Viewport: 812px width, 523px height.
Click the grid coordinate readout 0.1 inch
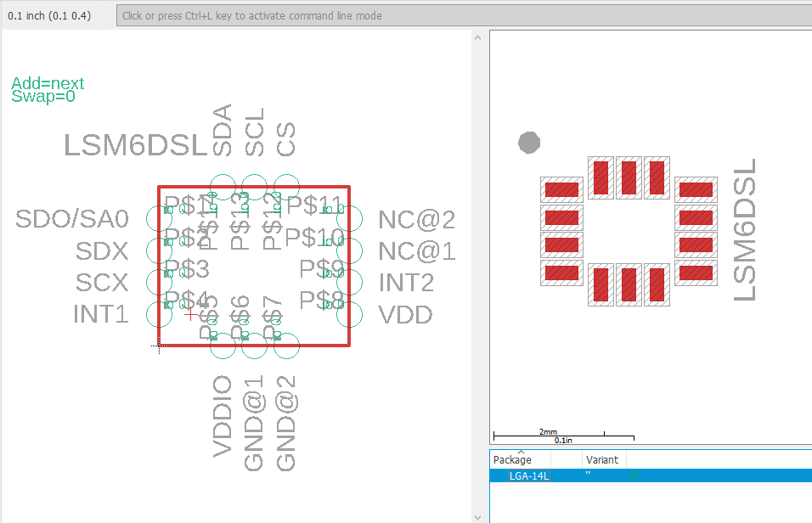[49, 15]
